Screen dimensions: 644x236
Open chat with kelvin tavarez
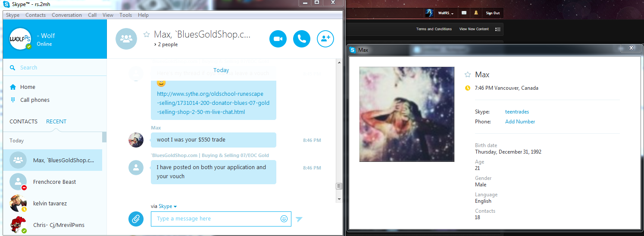tap(53, 203)
